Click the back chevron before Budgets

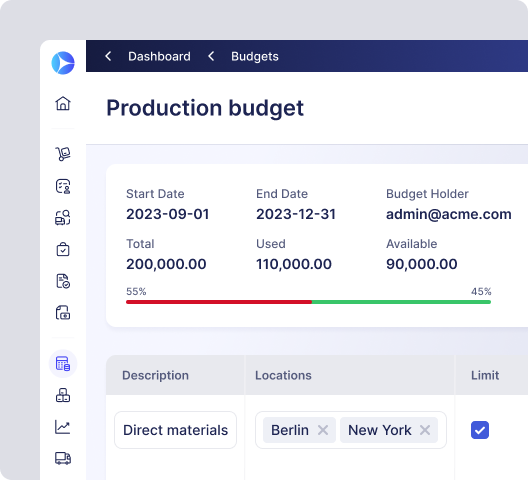211,56
